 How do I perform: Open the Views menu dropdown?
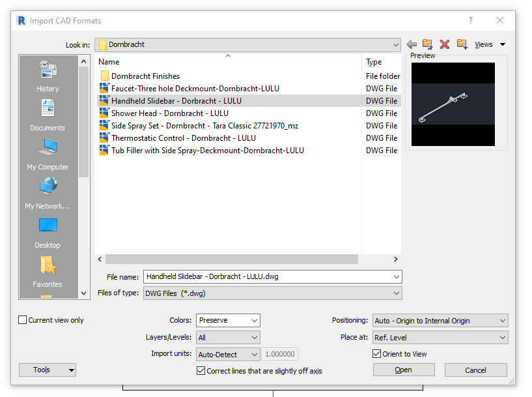tap(490, 44)
